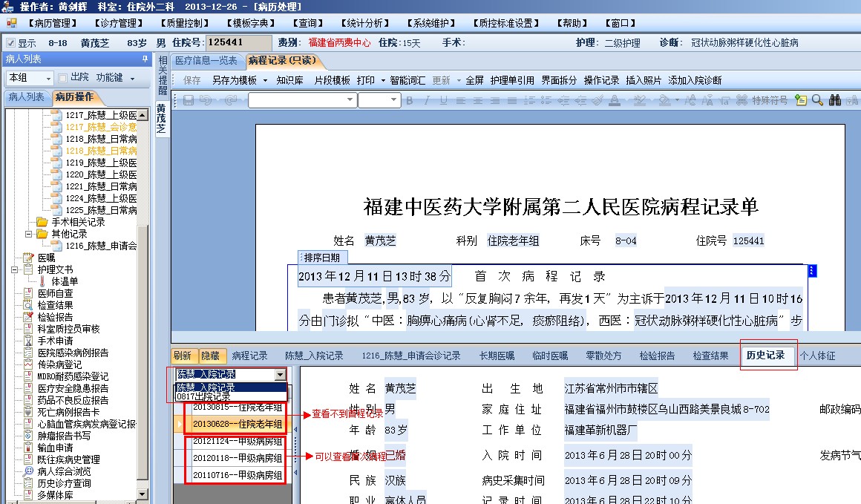Click the numbered list icon
The image size is (861, 504).
tap(529, 100)
